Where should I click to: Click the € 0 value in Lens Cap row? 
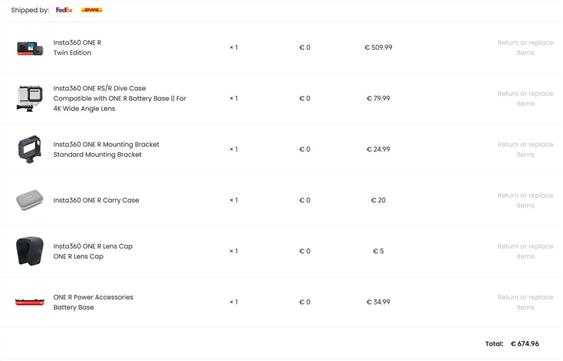tap(305, 251)
